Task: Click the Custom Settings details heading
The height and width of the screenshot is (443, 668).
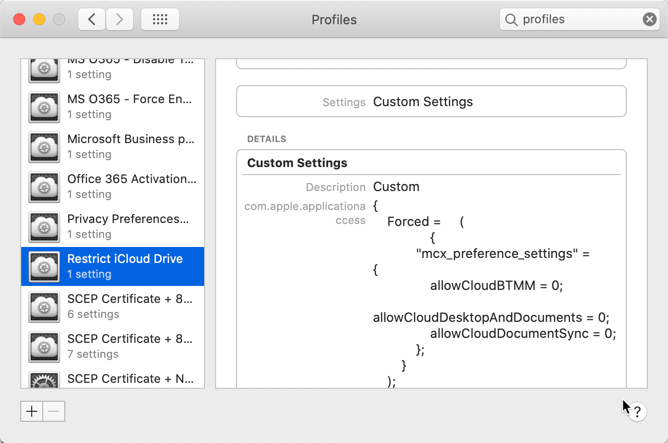Action: point(297,163)
